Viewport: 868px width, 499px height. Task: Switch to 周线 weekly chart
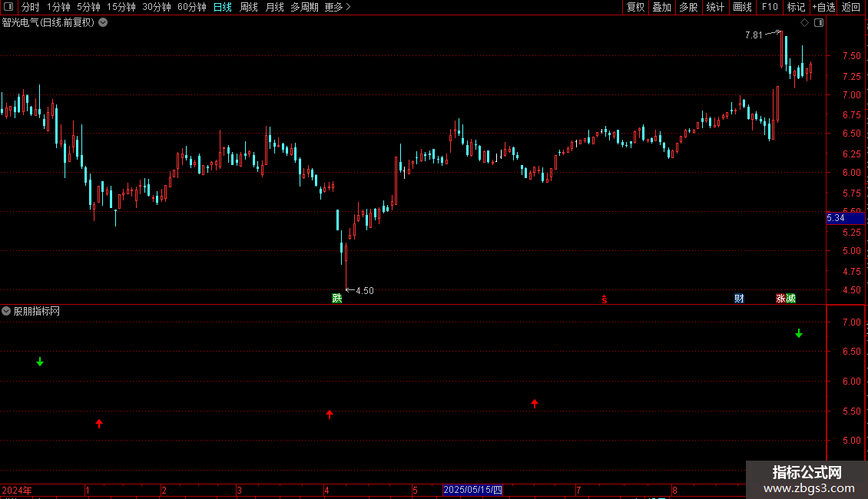[x=249, y=7]
